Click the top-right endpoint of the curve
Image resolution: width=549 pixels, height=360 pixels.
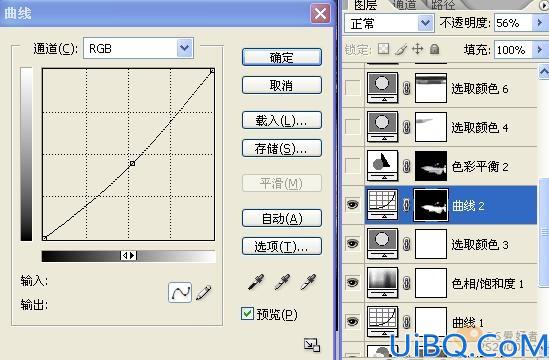(x=212, y=71)
